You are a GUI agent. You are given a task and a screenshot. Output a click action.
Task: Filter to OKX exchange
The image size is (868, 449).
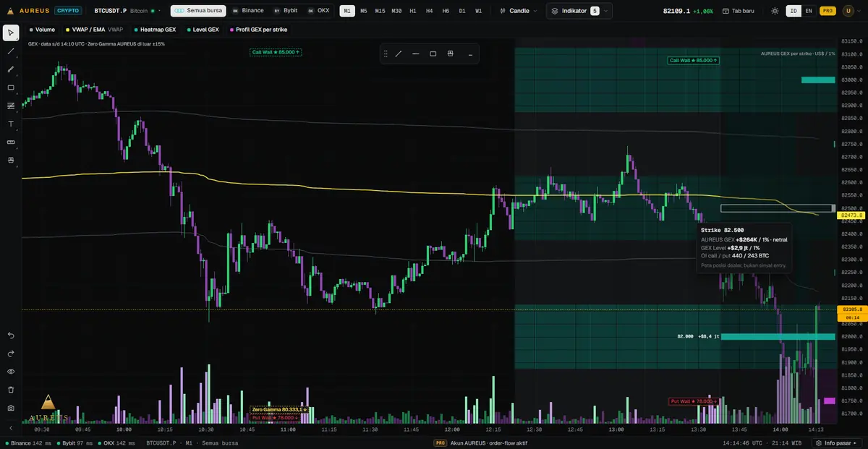[318, 11]
